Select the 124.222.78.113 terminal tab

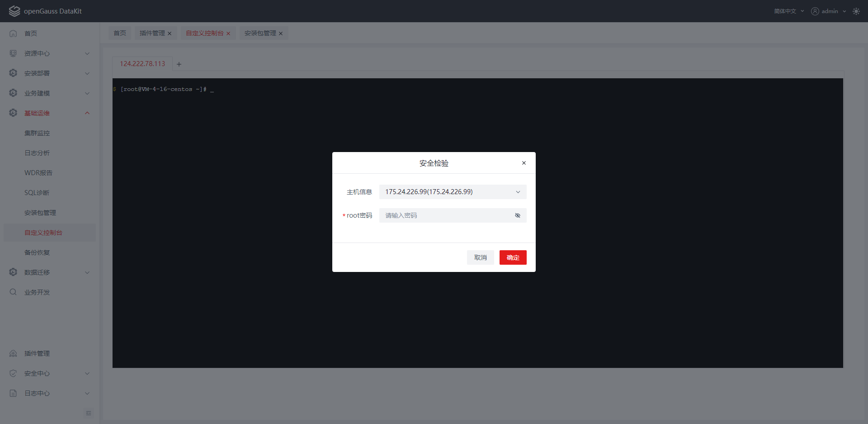(x=142, y=64)
